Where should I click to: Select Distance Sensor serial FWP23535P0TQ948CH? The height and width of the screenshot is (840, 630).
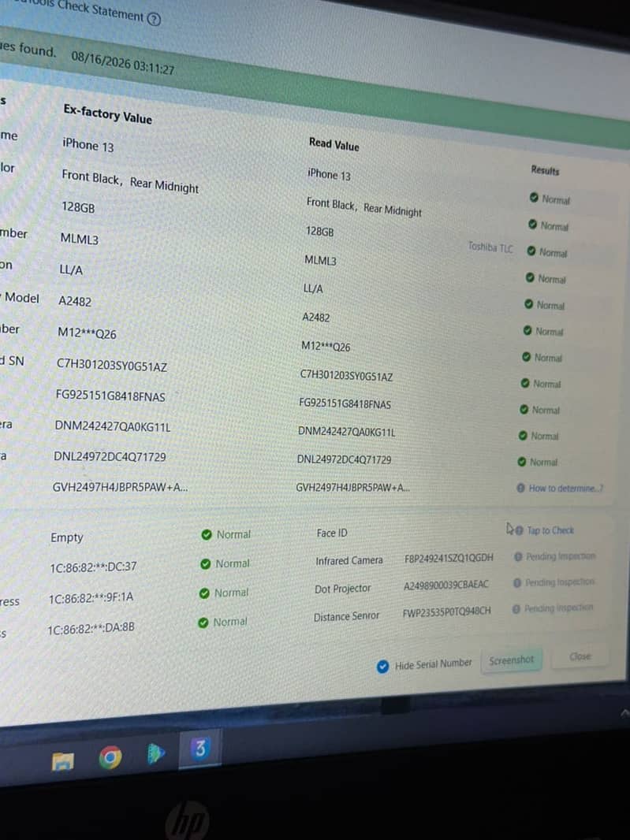[446, 611]
